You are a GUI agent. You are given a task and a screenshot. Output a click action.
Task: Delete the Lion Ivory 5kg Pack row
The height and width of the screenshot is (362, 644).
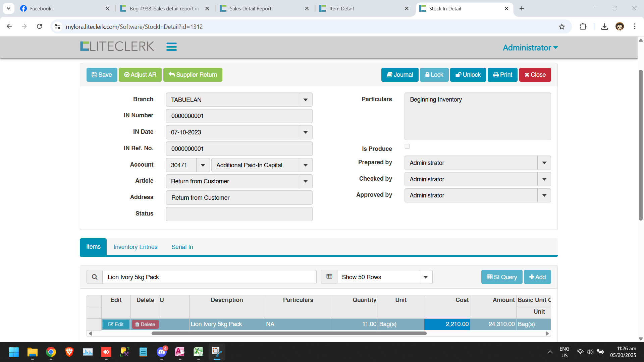(x=145, y=324)
